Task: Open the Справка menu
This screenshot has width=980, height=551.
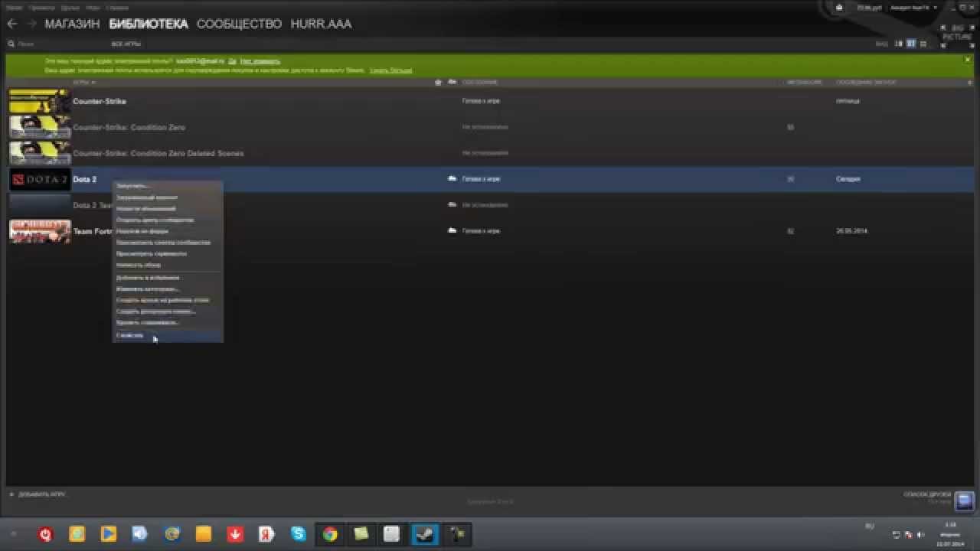Action: [117, 7]
